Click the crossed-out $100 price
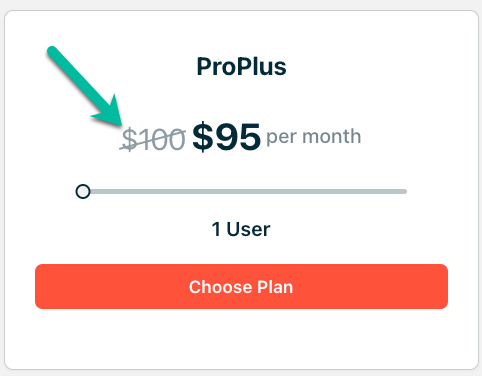Screen dimensions: 482x376 pos(153,139)
